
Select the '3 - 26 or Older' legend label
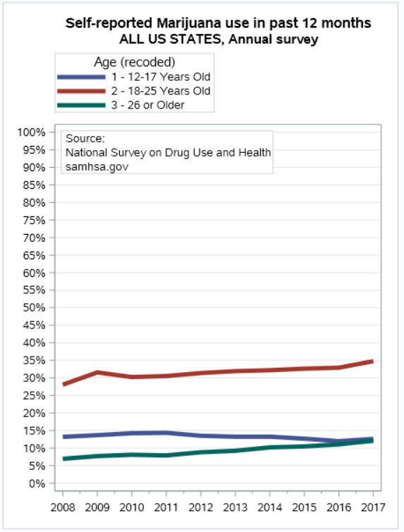tap(147, 105)
